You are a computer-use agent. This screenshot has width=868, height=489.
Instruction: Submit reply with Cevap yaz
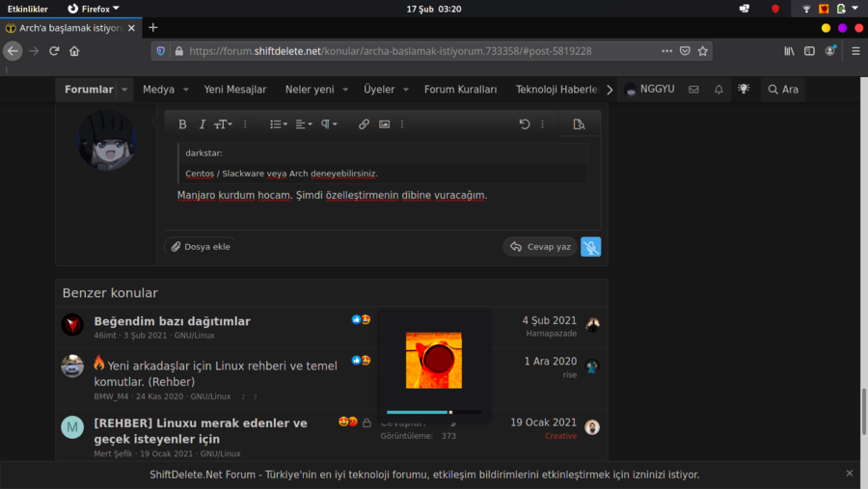(x=540, y=247)
